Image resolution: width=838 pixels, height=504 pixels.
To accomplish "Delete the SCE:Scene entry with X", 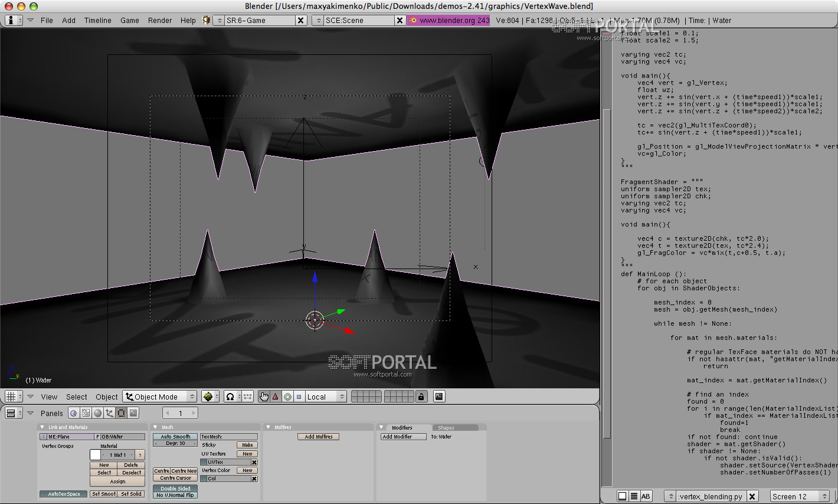I will [x=400, y=20].
